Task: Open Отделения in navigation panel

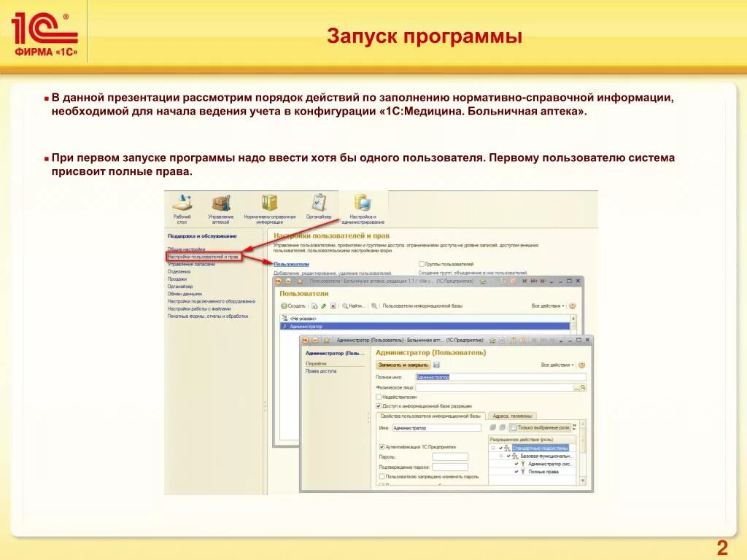Action: 179,271
